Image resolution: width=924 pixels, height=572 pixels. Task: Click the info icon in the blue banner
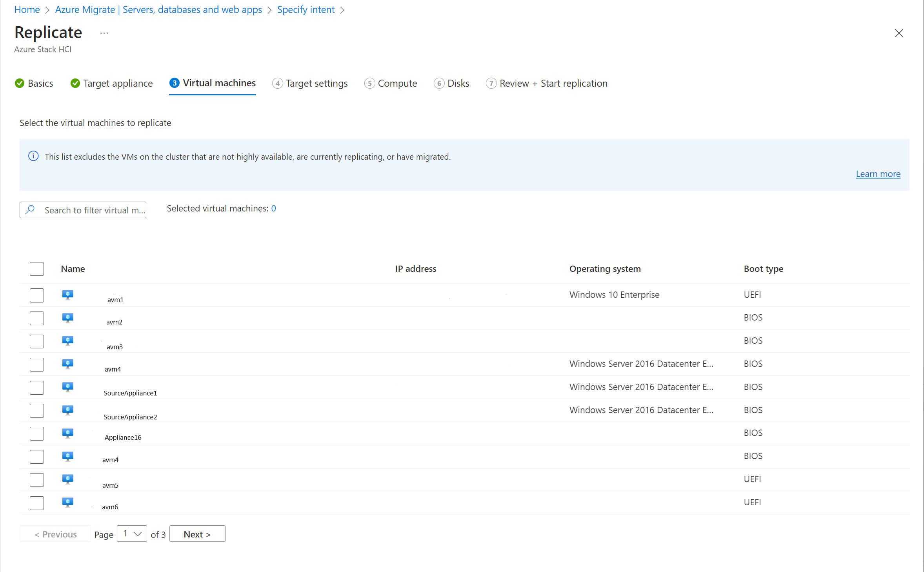point(33,156)
